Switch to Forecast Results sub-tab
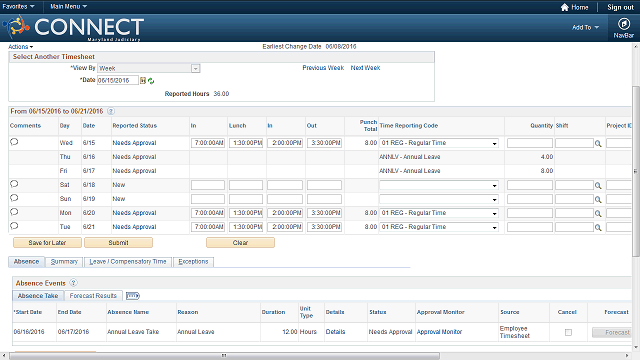Screen dimensions: 640x360 pyautogui.click(x=93, y=296)
